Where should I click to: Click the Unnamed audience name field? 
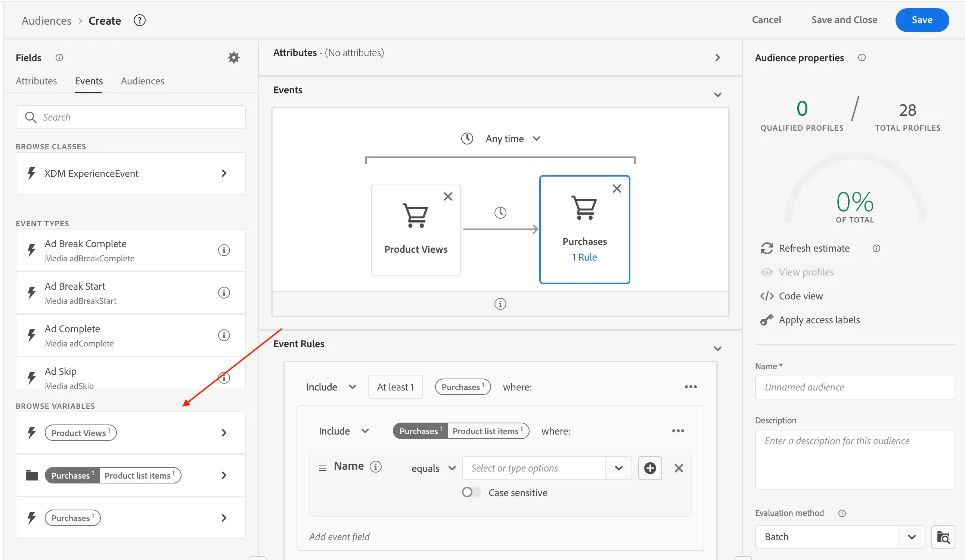855,388
